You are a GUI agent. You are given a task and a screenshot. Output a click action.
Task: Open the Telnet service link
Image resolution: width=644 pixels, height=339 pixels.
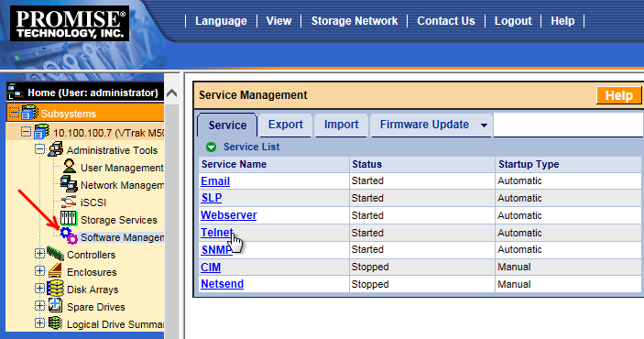pyautogui.click(x=217, y=233)
